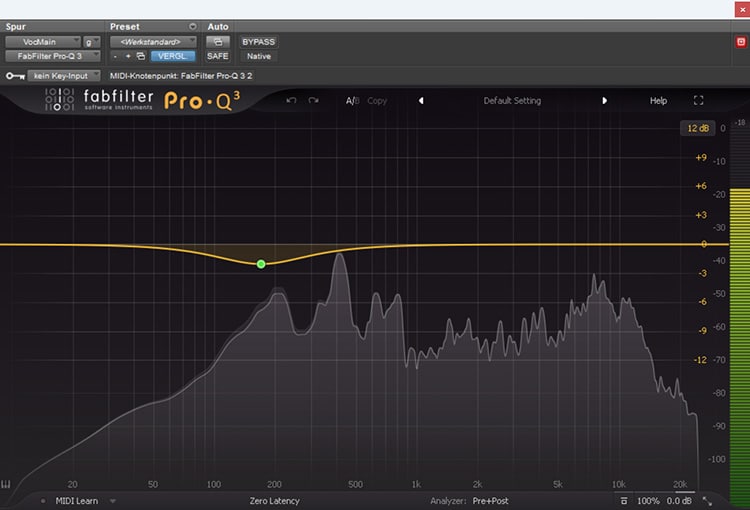The height and width of the screenshot is (510, 750).
Task: Open the 12 dB display range selector
Action: (698, 128)
